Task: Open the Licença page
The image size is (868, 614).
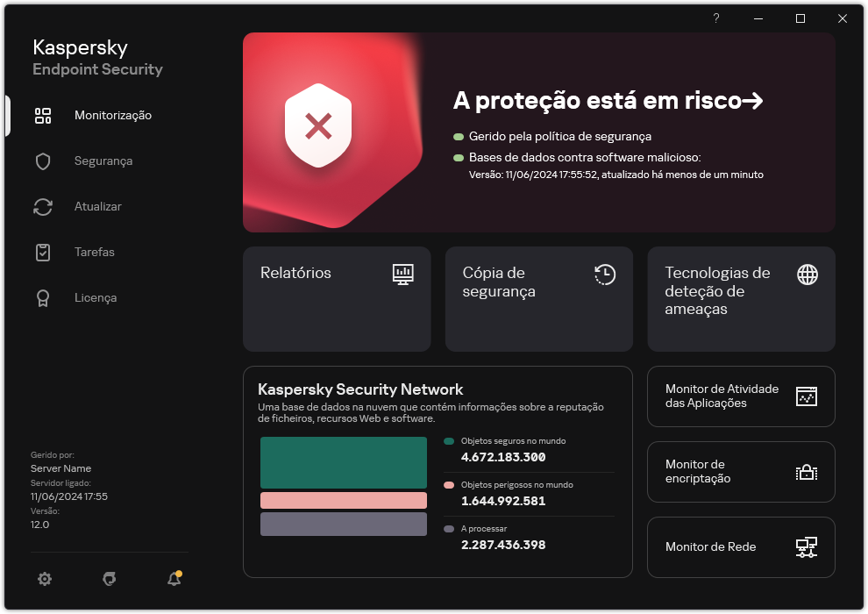Action: point(95,298)
